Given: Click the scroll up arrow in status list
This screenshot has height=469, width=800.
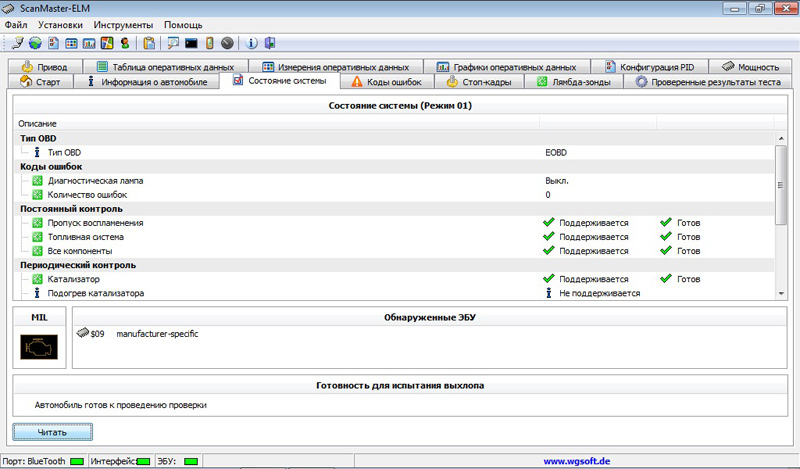Looking at the screenshot, I should click(781, 138).
